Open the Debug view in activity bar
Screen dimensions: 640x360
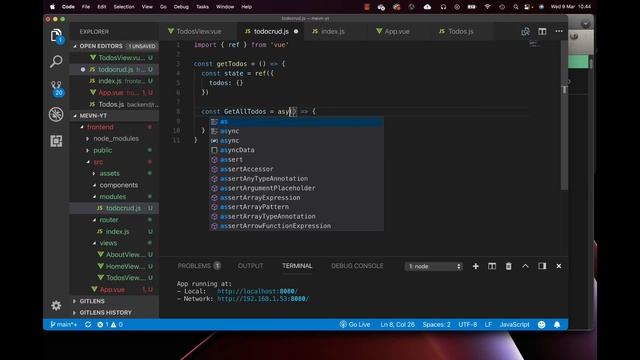(x=56, y=114)
